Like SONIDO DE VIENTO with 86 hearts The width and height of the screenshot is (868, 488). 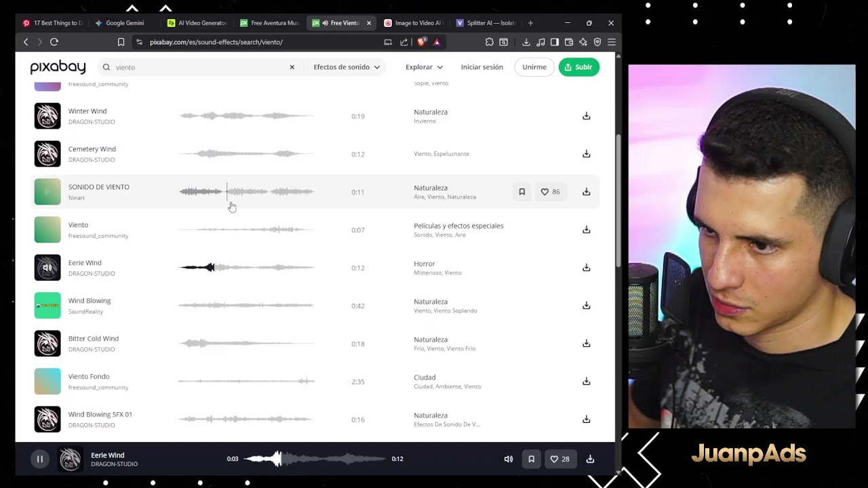click(x=550, y=192)
